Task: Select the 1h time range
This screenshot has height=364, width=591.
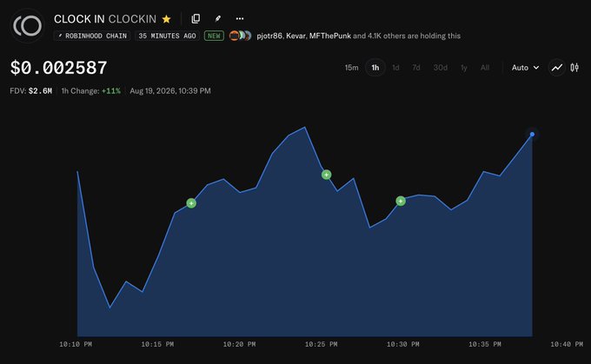Action: click(x=375, y=68)
